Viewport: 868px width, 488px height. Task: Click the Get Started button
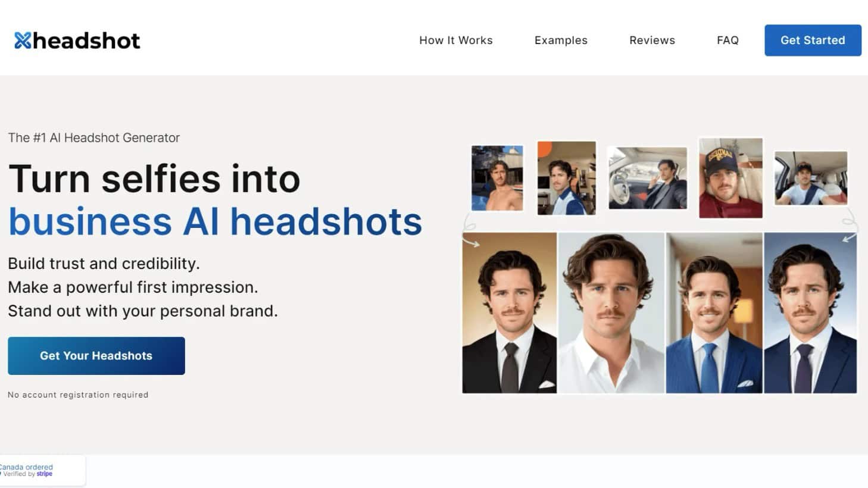tap(812, 40)
